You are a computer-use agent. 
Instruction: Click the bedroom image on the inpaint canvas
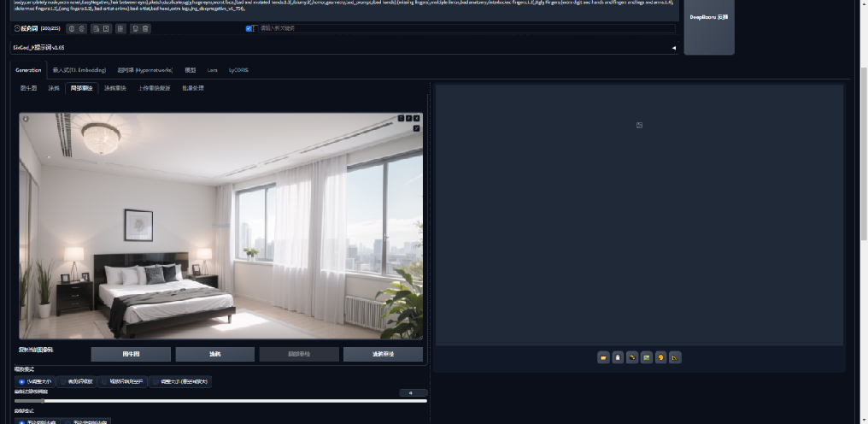(221, 227)
